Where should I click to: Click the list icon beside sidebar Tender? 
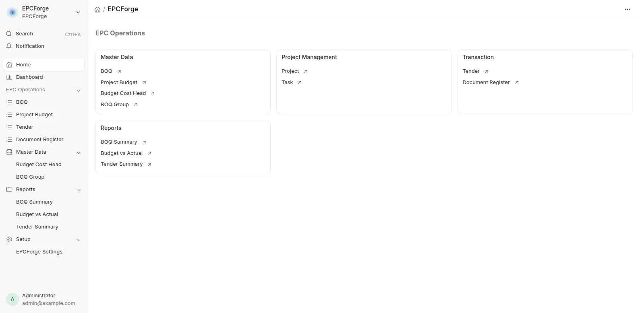tap(9, 127)
